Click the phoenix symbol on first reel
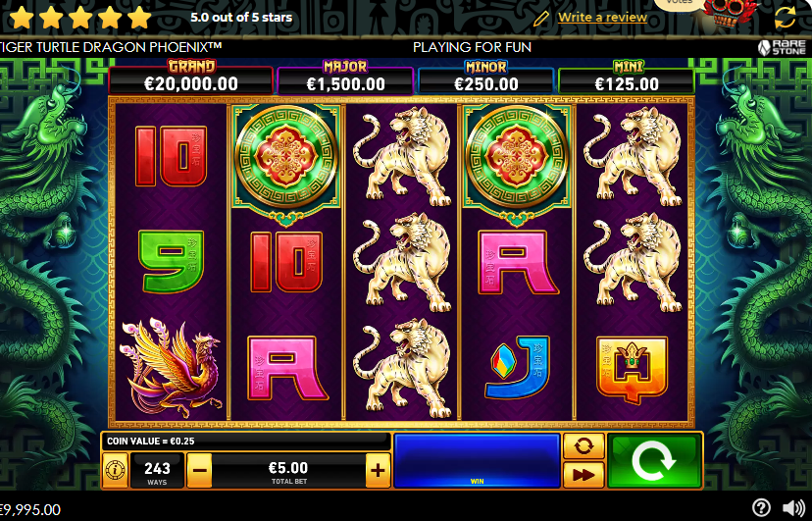Screen dimensions: 812x521 pos(172,367)
